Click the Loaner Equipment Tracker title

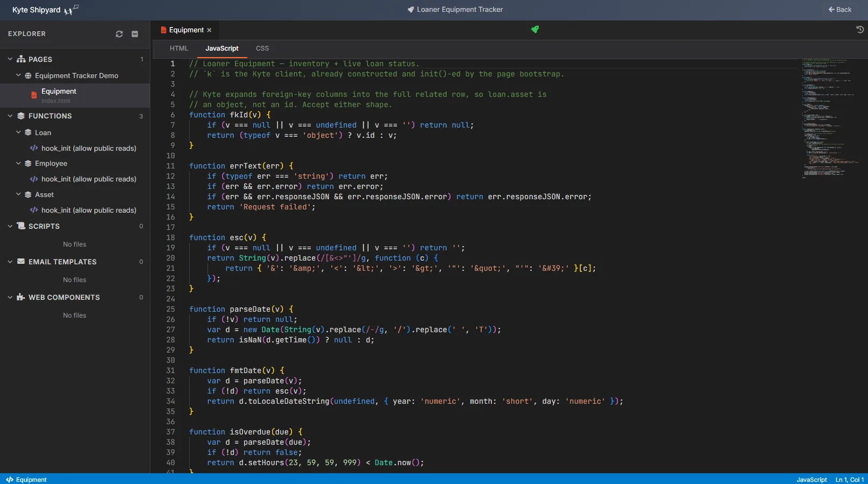tap(460, 10)
